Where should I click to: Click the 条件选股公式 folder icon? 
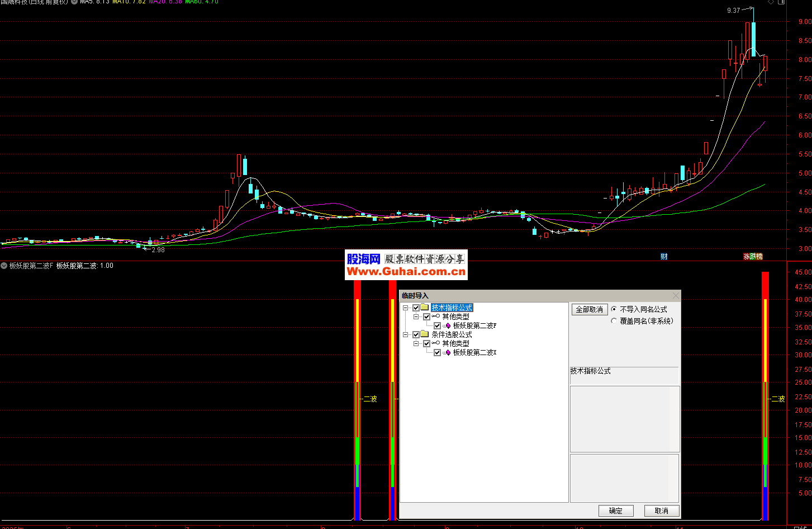pyautogui.click(x=425, y=335)
